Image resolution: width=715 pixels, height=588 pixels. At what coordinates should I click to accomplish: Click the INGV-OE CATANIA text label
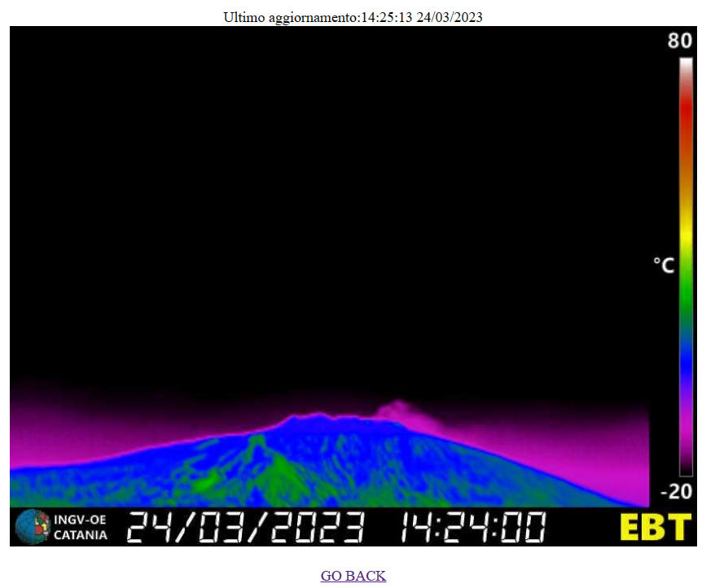click(x=80, y=527)
